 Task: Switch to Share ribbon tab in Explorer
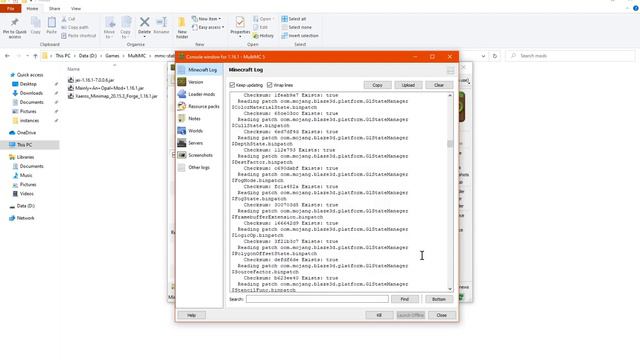[x=54, y=8]
